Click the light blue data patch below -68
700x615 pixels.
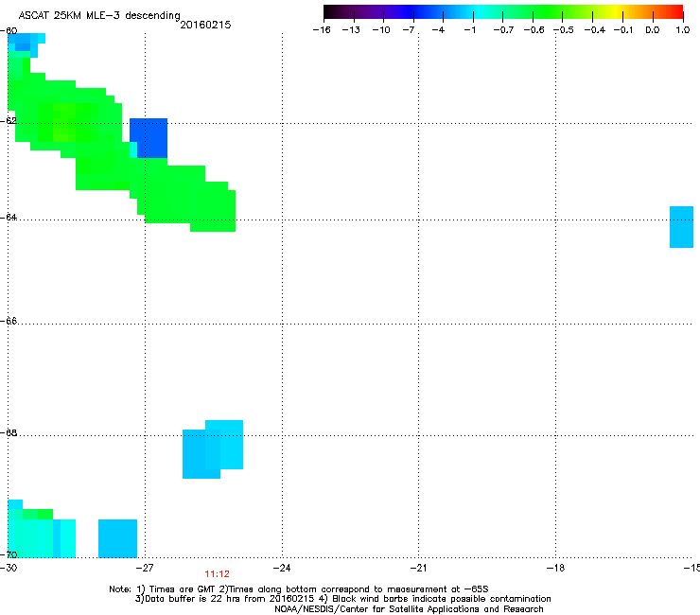(213, 449)
